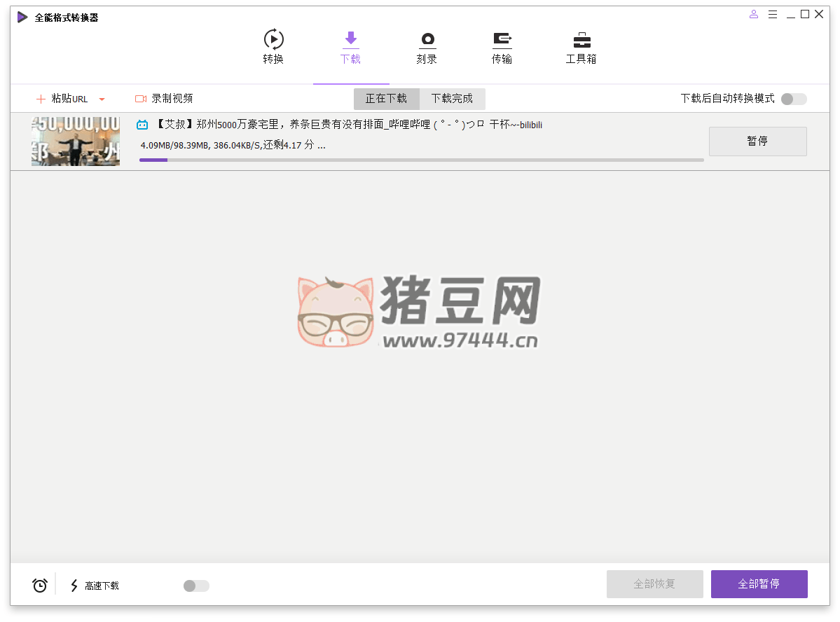840x622 pixels.
Task: Enable auto-convert after download mode toggle
Action: [794, 99]
